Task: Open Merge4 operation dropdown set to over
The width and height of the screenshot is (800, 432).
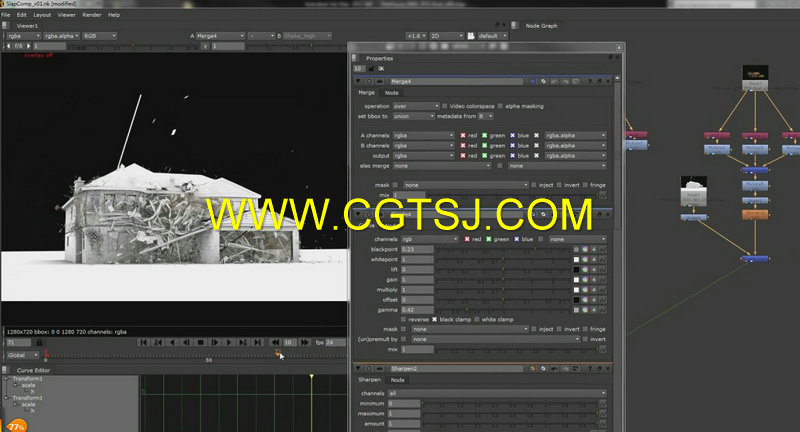Action: coord(416,106)
